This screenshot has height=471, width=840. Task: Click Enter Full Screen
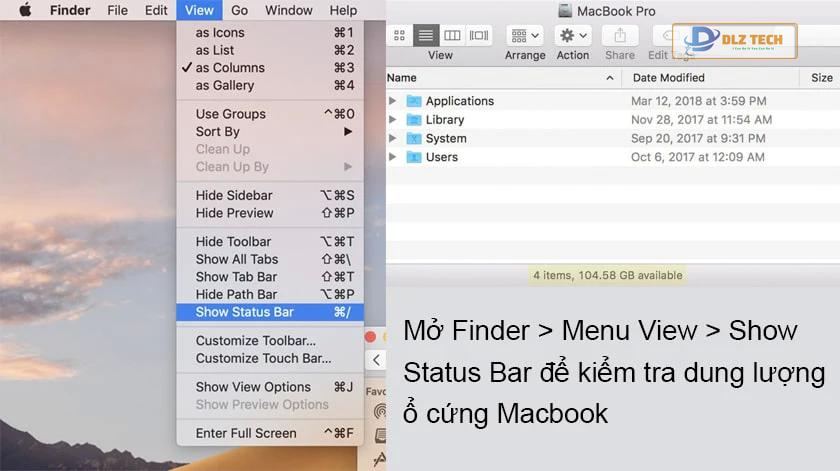click(x=270, y=433)
